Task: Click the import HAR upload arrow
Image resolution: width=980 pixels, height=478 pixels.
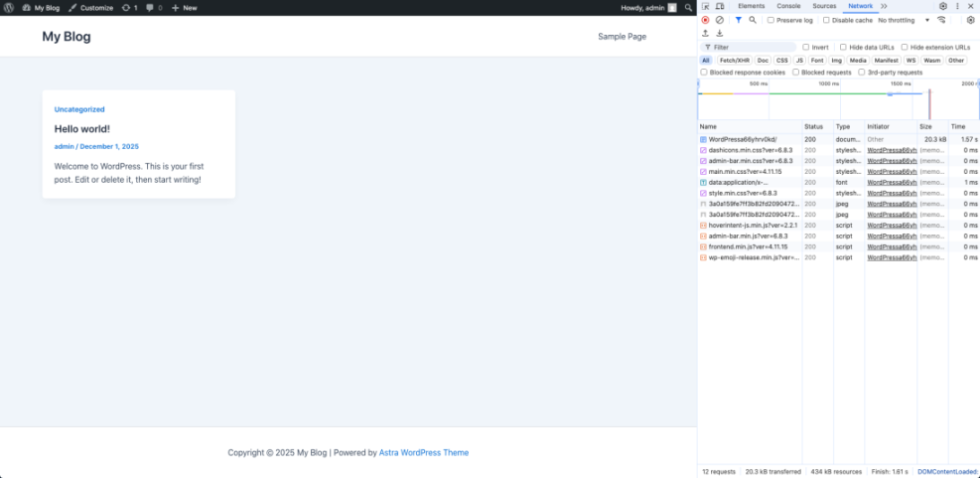Action: [x=706, y=33]
